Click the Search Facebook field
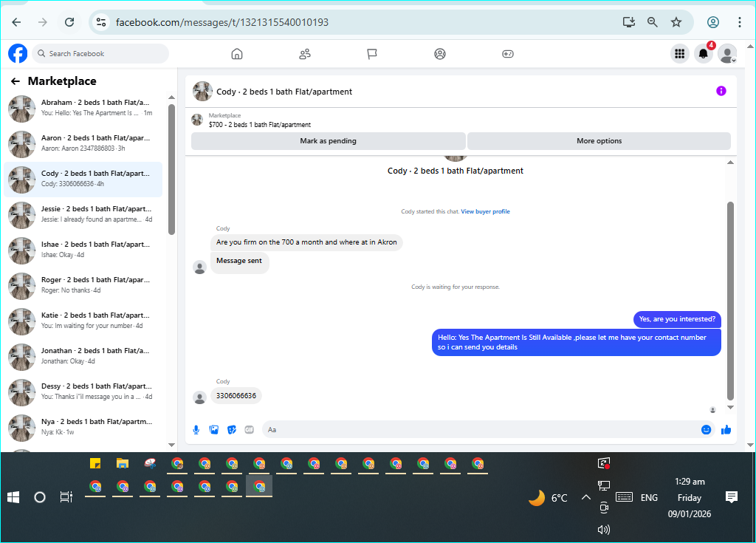Viewport: 756px width, 543px height. (100, 54)
